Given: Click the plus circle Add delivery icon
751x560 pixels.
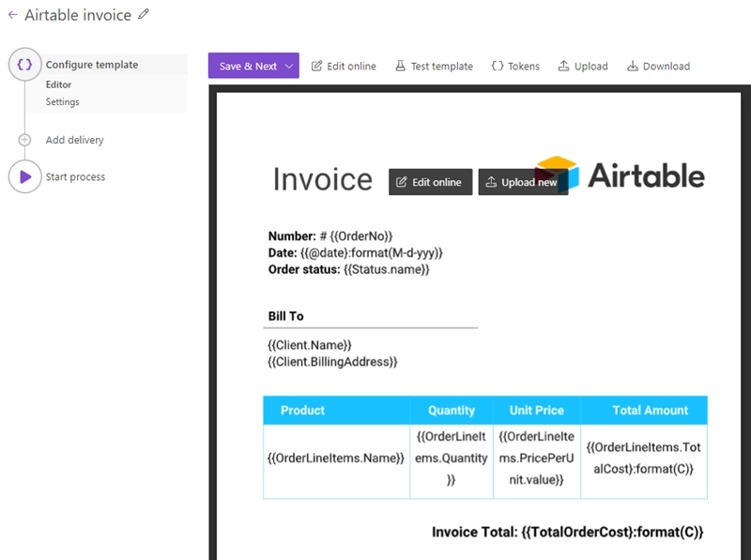Looking at the screenshot, I should 25,140.
